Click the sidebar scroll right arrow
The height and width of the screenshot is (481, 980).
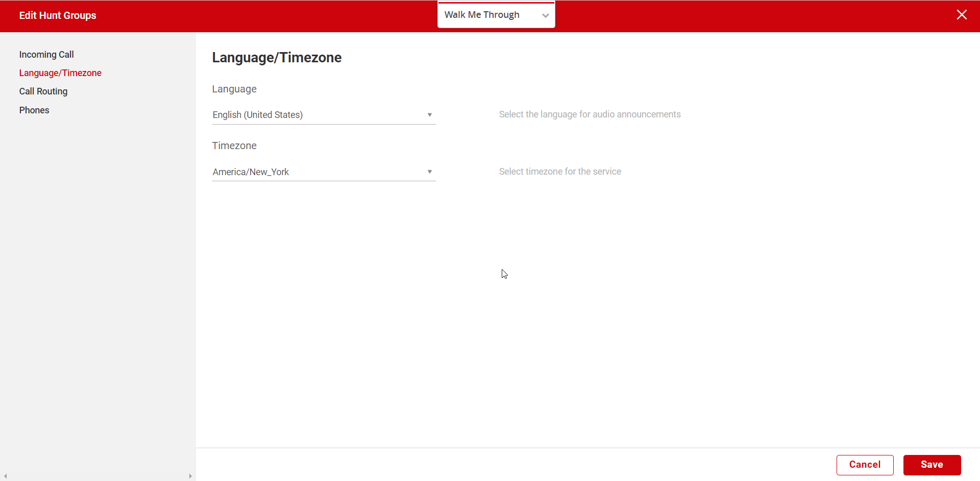(190, 476)
